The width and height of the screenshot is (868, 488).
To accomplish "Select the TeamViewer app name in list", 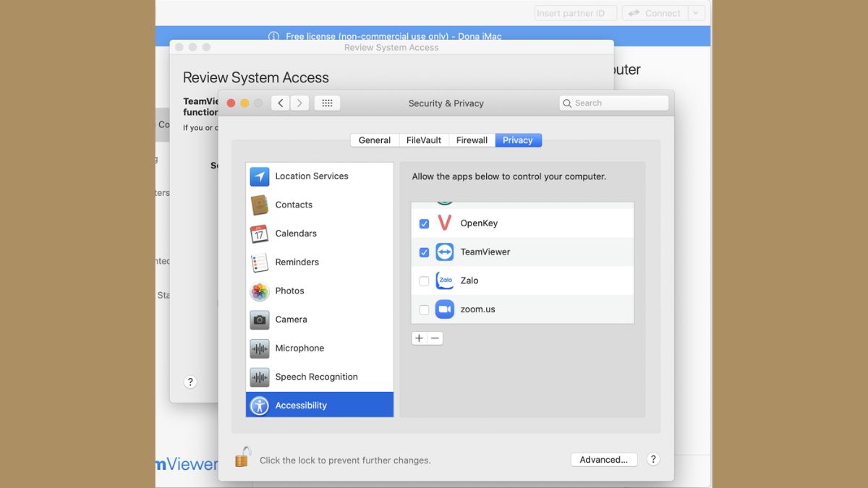I will 485,252.
